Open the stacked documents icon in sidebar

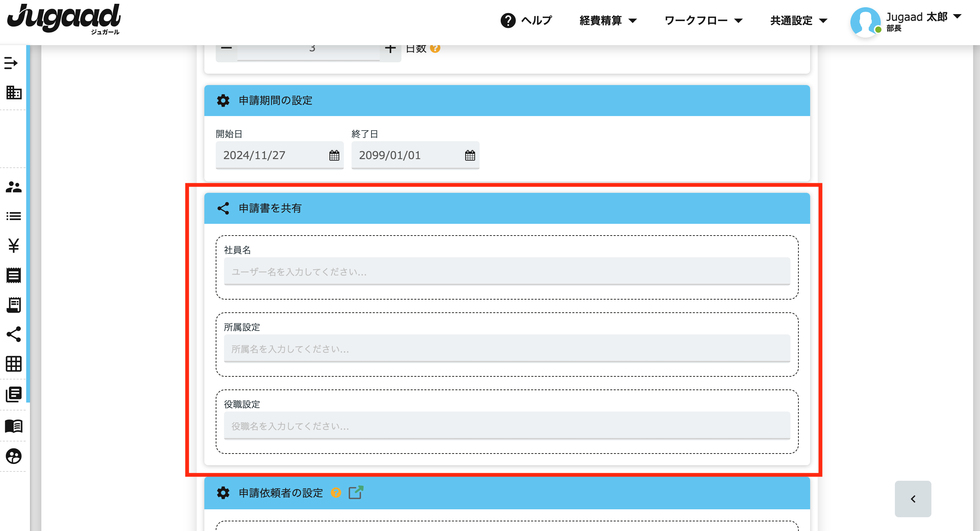click(x=14, y=394)
